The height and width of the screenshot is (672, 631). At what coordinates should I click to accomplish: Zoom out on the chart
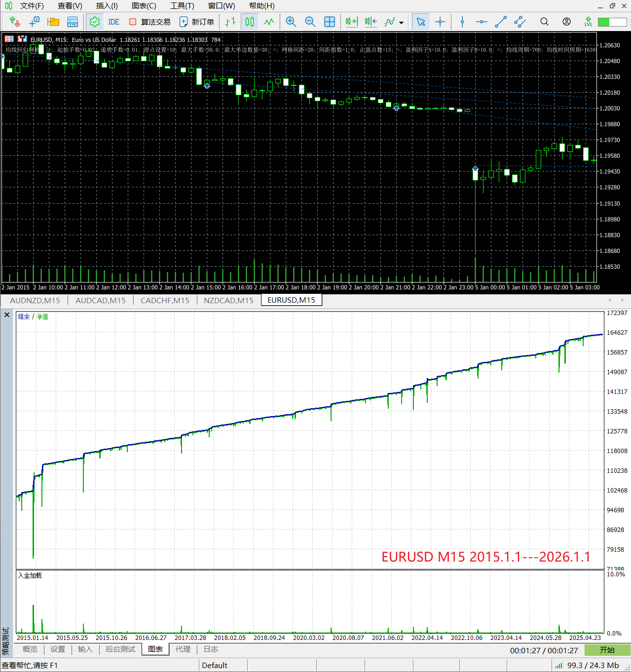pyautogui.click(x=310, y=22)
